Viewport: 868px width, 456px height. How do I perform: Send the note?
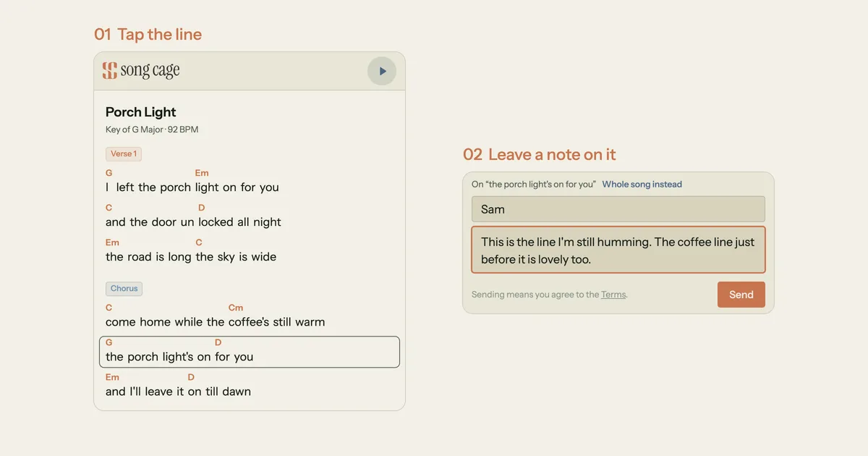(741, 295)
